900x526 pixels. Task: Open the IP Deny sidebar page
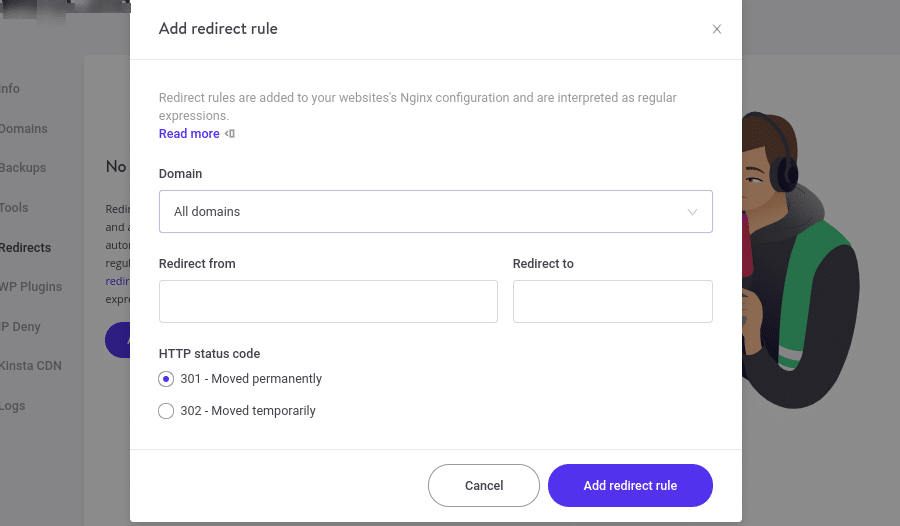(21, 327)
